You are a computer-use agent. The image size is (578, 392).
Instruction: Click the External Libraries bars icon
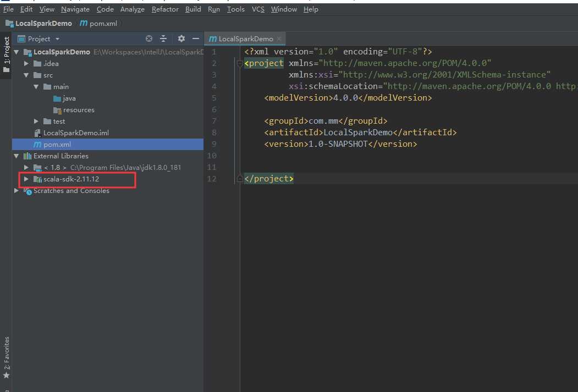27,156
